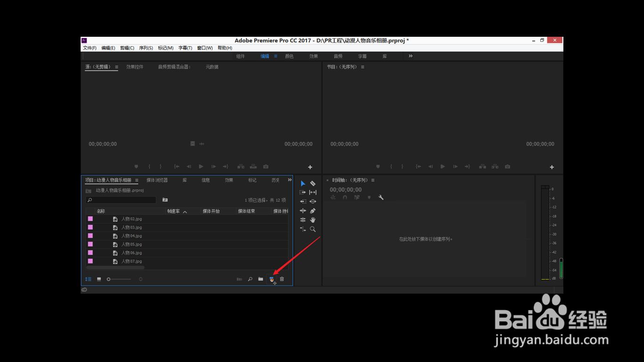Click the Find magnifier icon at Project panel bottom
The height and width of the screenshot is (362, 644).
tap(250, 279)
